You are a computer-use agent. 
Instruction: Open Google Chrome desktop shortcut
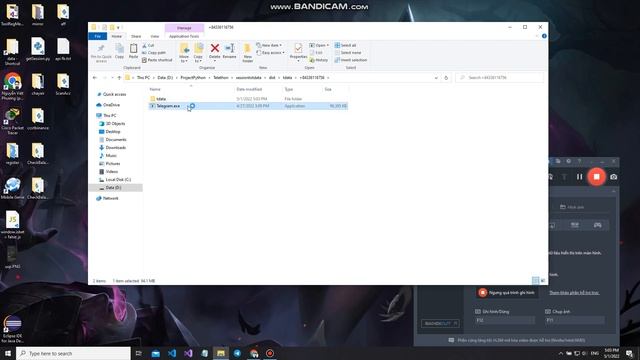tap(12, 87)
